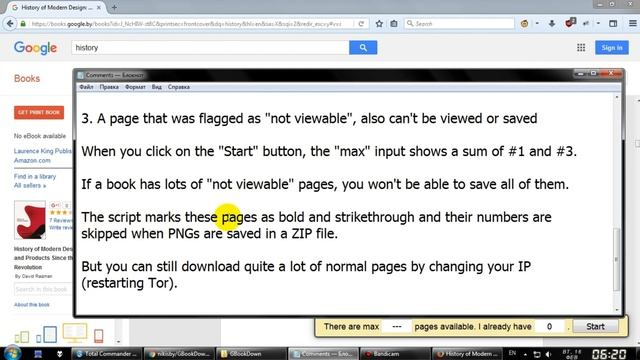
Task: Bookmark this page with star icon
Action: pos(379,24)
